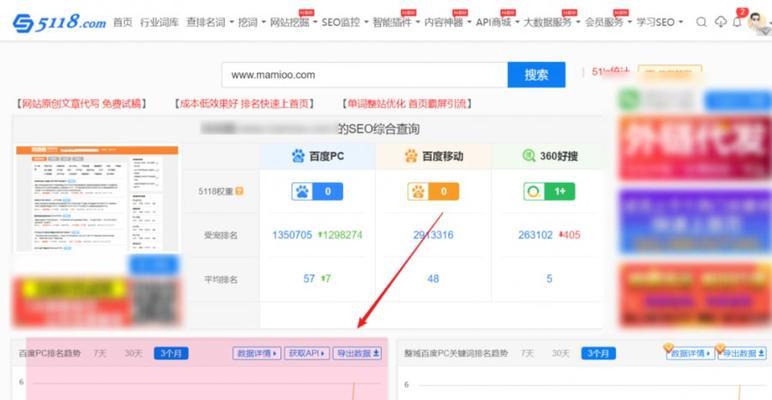This screenshot has height=400, width=772.
Task: Click the 获取API button
Action: pos(307,353)
